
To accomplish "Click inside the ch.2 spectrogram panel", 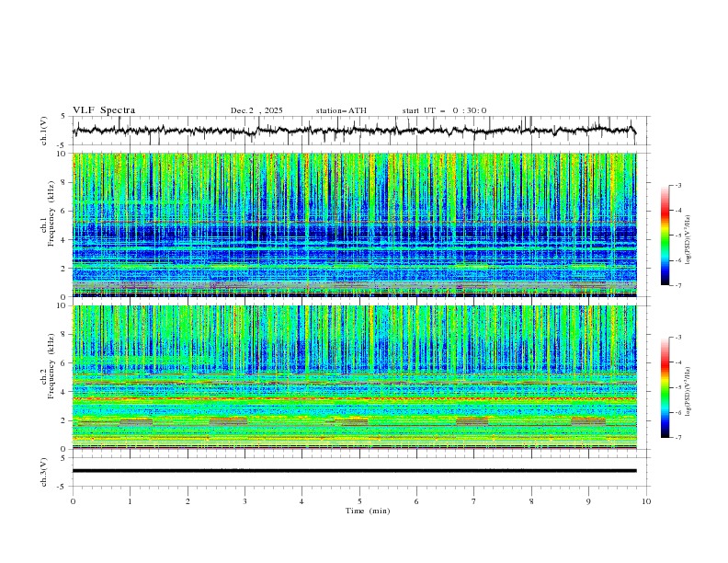I will click(x=354, y=377).
